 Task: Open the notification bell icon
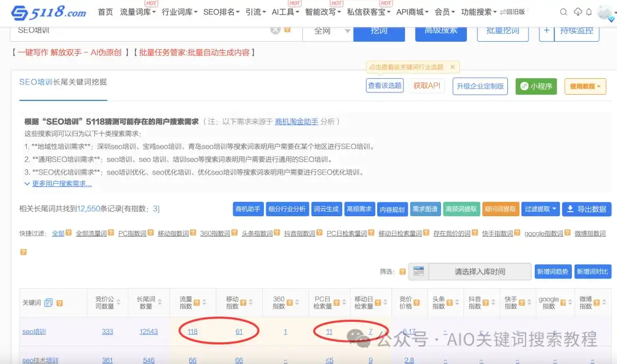[588, 12]
